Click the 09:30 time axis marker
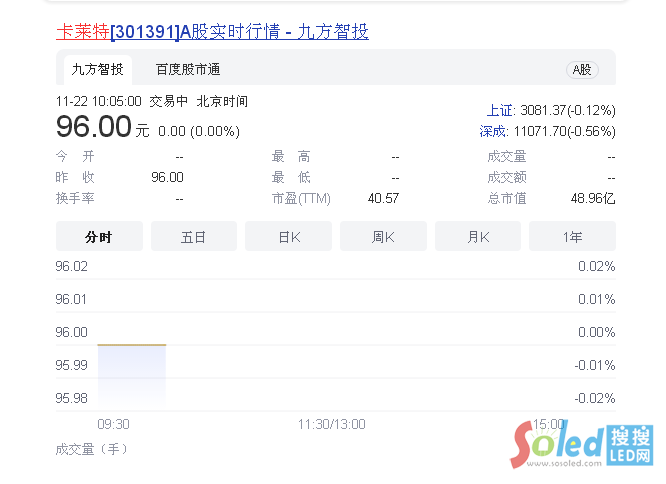Viewport: 666px width, 484px height. (112, 424)
